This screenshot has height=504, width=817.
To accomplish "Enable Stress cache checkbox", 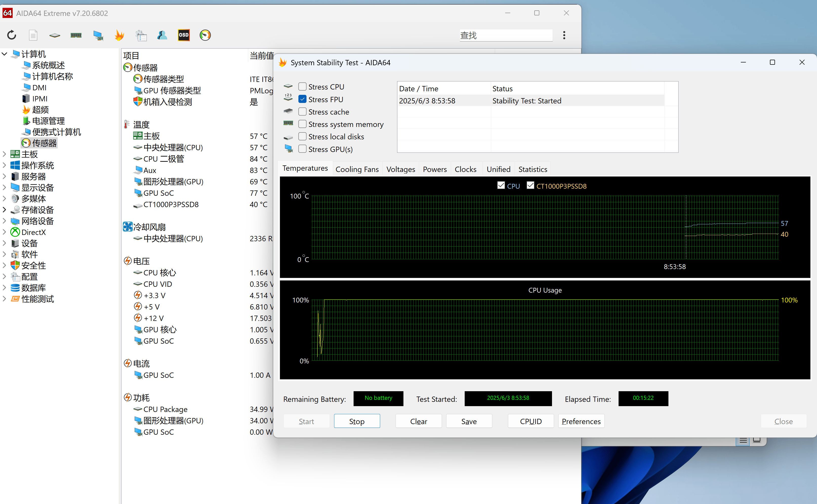I will pyautogui.click(x=302, y=112).
